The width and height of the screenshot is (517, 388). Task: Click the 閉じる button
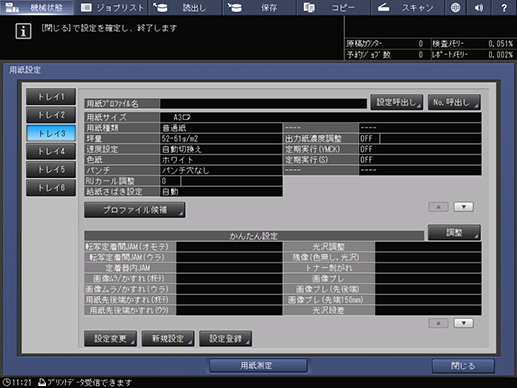click(463, 366)
